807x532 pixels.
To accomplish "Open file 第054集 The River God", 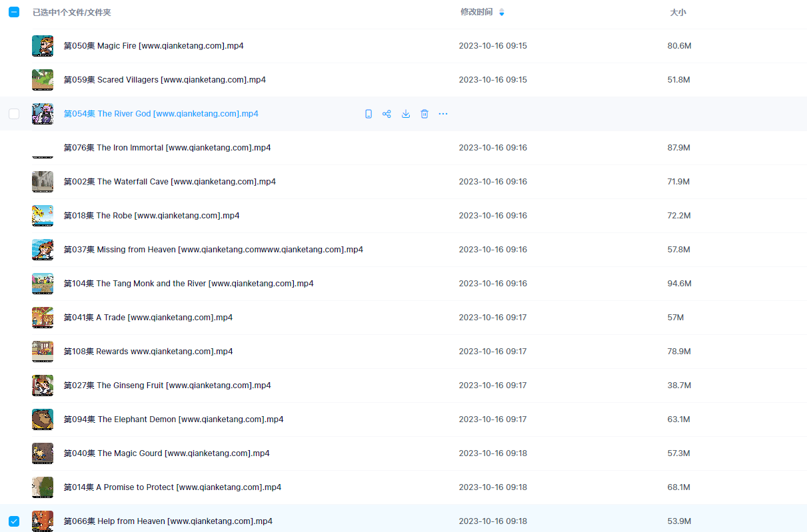I will point(161,114).
